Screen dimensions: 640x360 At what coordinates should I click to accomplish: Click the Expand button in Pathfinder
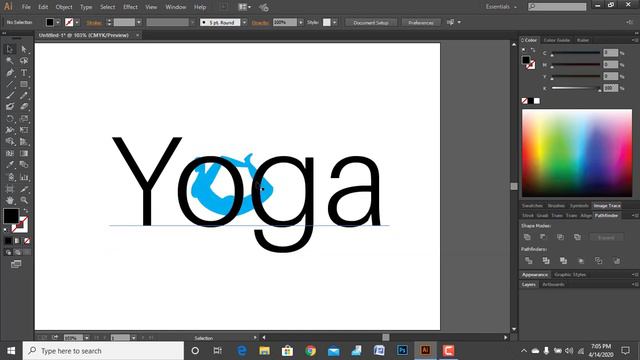tap(606, 237)
